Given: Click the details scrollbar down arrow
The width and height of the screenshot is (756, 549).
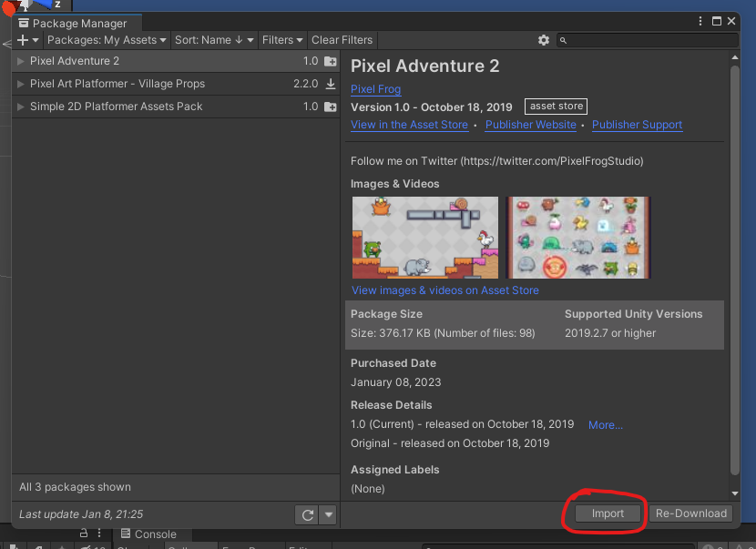Looking at the screenshot, I should pos(735,493).
